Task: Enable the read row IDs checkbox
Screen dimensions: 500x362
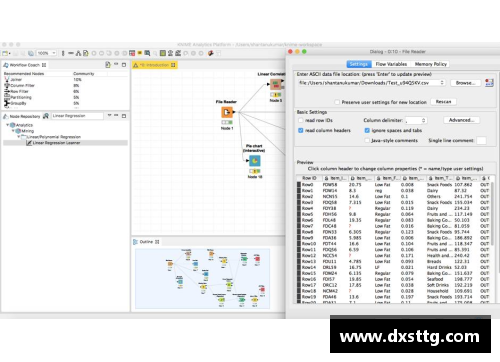Action: tap(301, 120)
